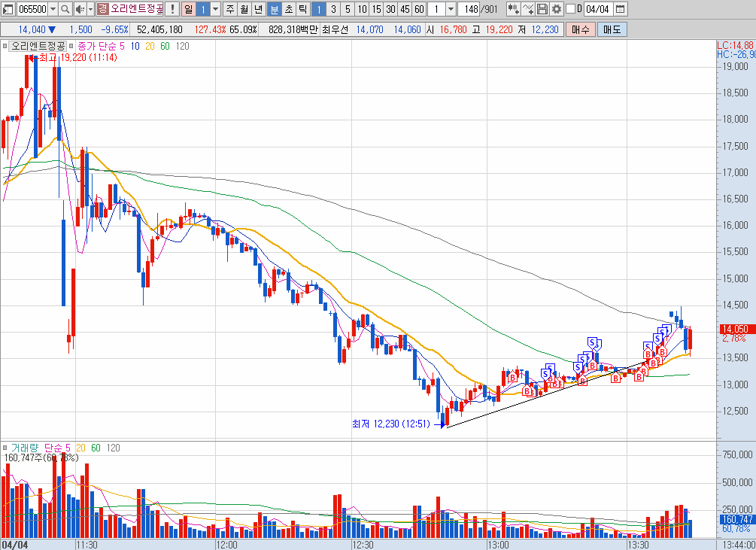Open the dropdown arrow beside speaker icon
This screenshot has width=756, height=550.
(x=90, y=9)
